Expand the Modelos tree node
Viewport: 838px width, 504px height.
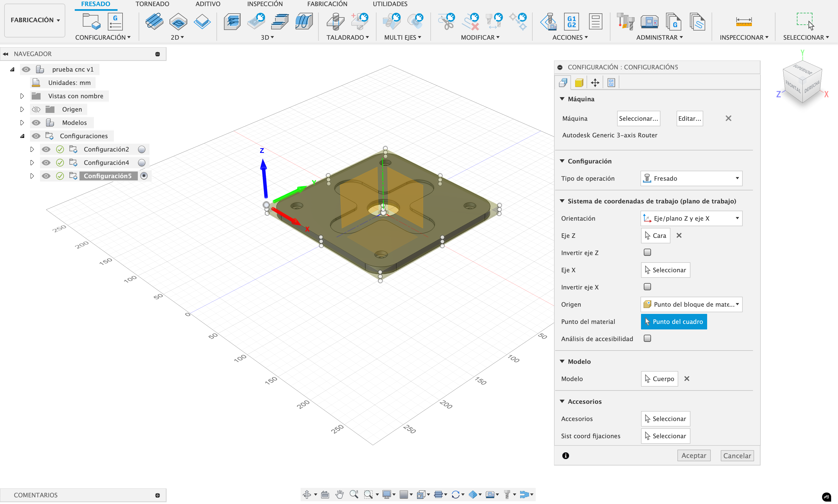tap(22, 123)
